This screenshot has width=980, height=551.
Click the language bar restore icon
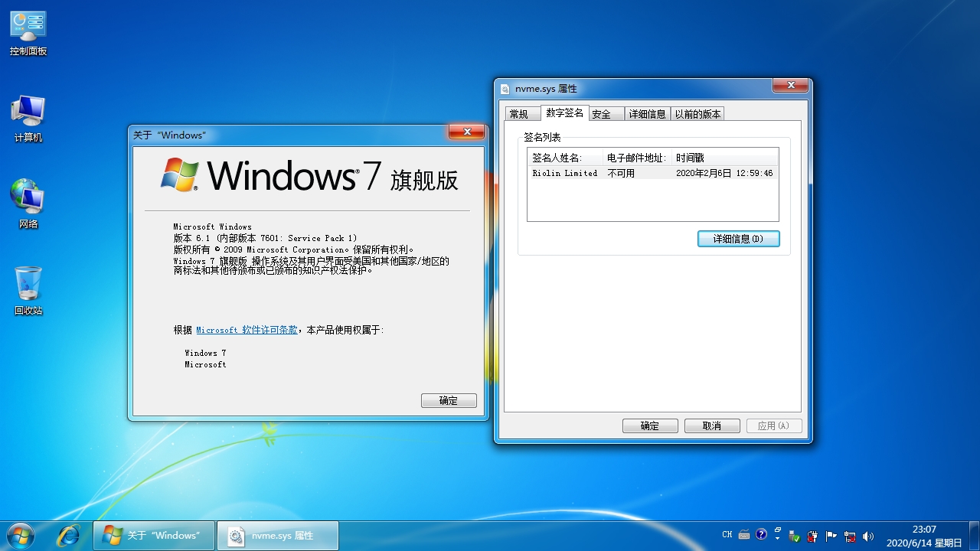tap(778, 530)
